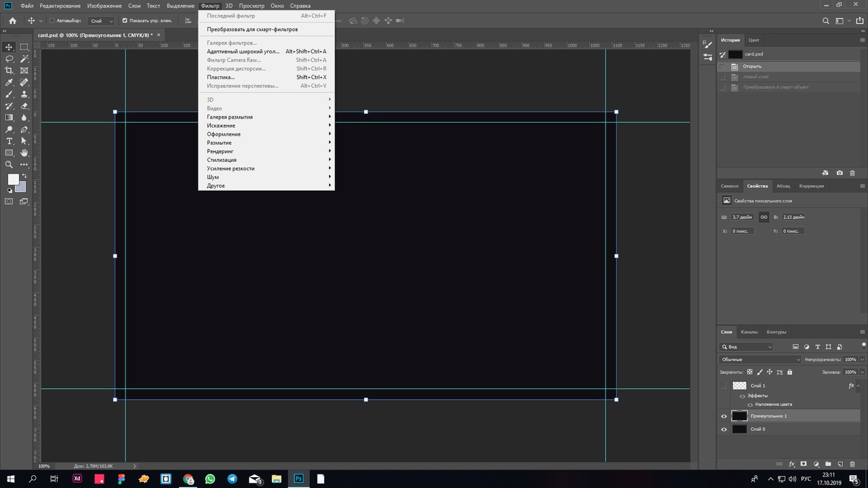Create new snapshot with History camera icon

coord(840,173)
